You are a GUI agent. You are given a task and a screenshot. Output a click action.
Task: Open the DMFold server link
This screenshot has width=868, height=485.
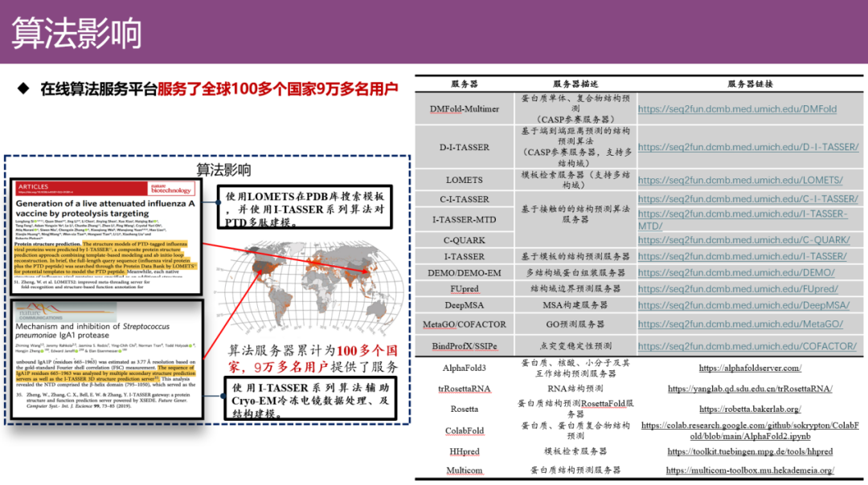737,109
